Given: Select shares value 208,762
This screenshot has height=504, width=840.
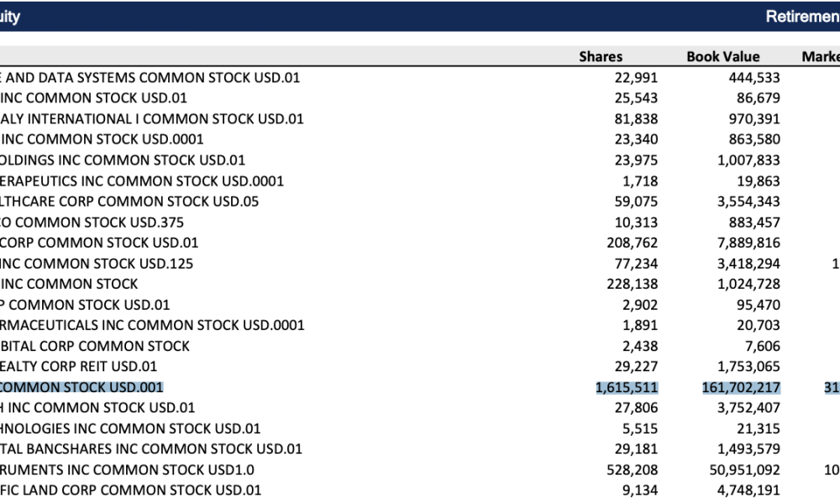Looking at the screenshot, I should tap(633, 243).
